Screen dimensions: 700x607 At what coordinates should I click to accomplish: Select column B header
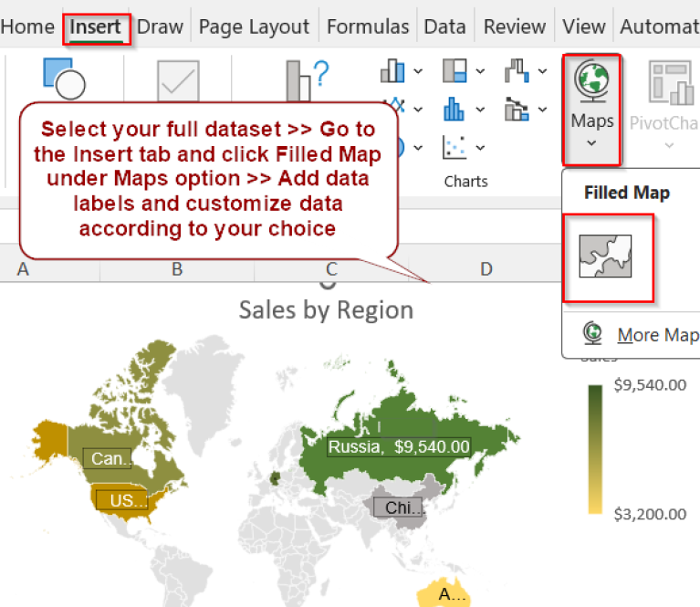(x=177, y=268)
